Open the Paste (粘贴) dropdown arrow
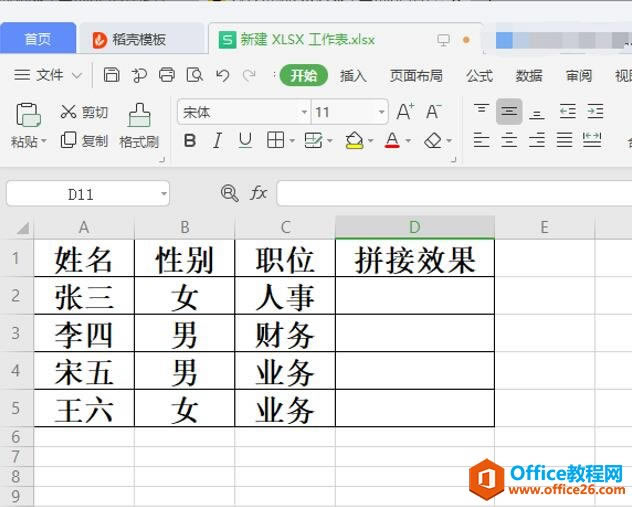Viewport: 632px width, 507px height. [44, 141]
